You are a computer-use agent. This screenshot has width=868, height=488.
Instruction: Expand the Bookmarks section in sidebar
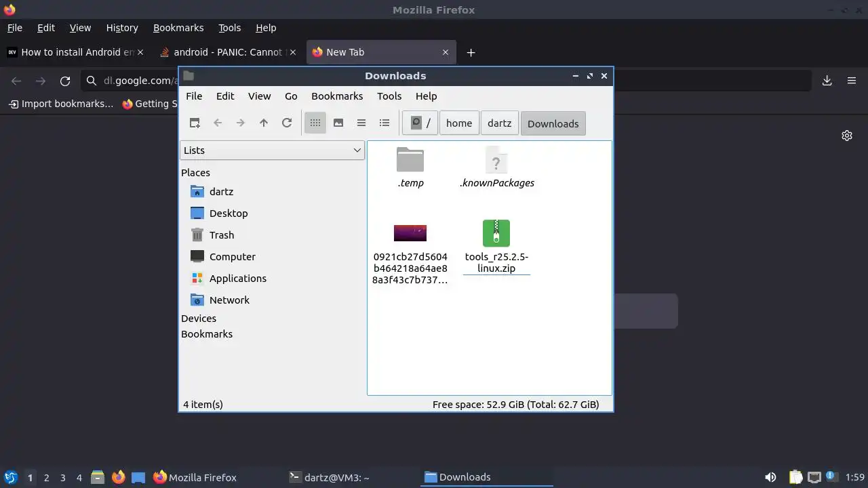(207, 334)
